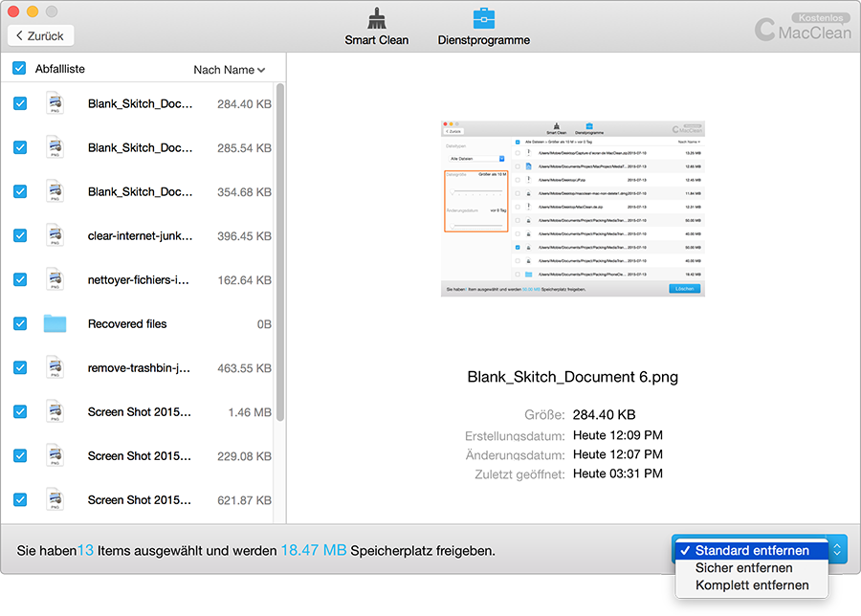861x616 pixels.
Task: Uncheck the 1.46 MB Screen Shot checkbox
Action: (20, 411)
